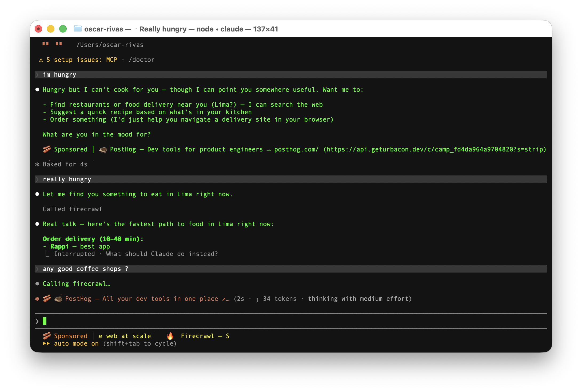Click the "Firecrawl — S" sponsored text
The width and height of the screenshot is (582, 392).
click(205, 336)
